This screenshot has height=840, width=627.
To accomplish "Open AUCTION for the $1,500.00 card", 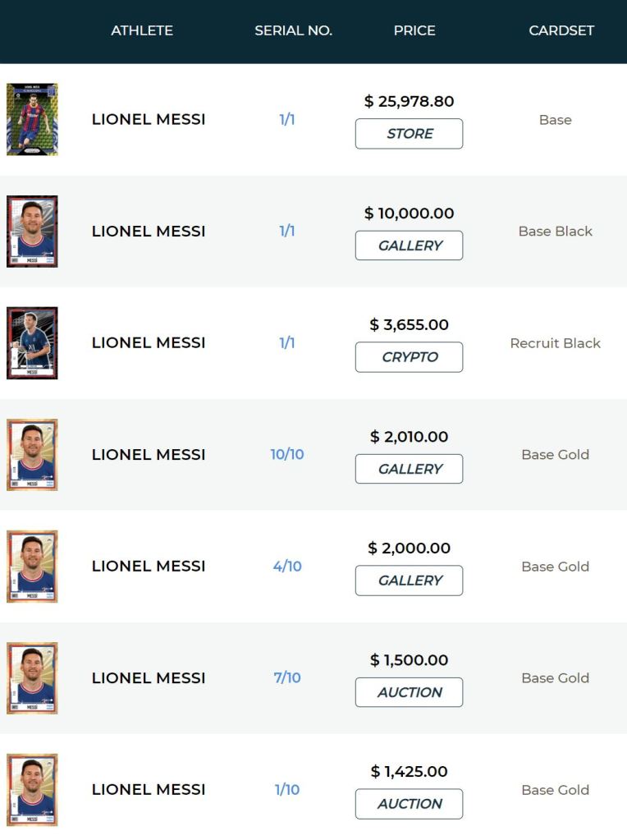I will [x=409, y=692].
